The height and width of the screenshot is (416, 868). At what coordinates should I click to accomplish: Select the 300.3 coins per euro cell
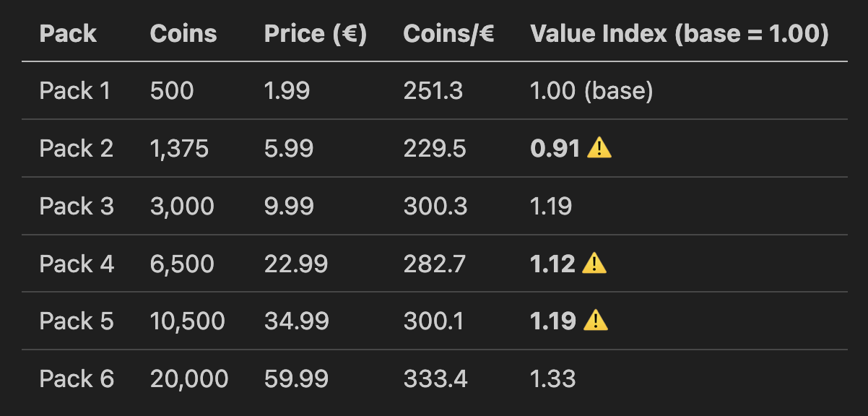click(435, 207)
